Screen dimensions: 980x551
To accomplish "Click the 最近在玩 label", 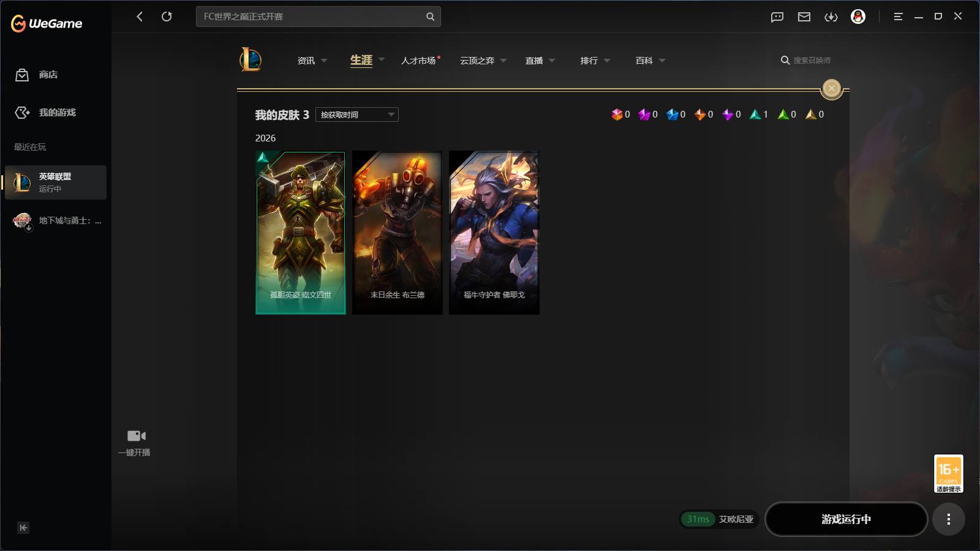I will pos(30,147).
